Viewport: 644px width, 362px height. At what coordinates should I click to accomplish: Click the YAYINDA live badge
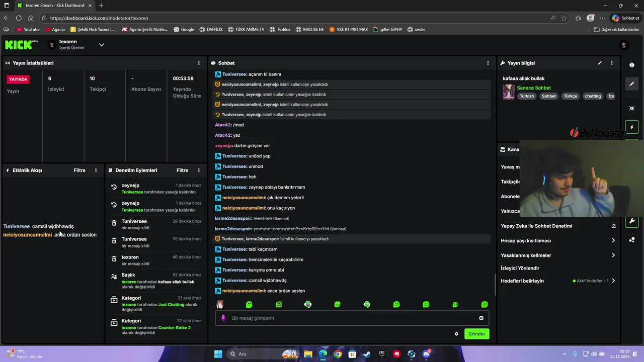18,79
